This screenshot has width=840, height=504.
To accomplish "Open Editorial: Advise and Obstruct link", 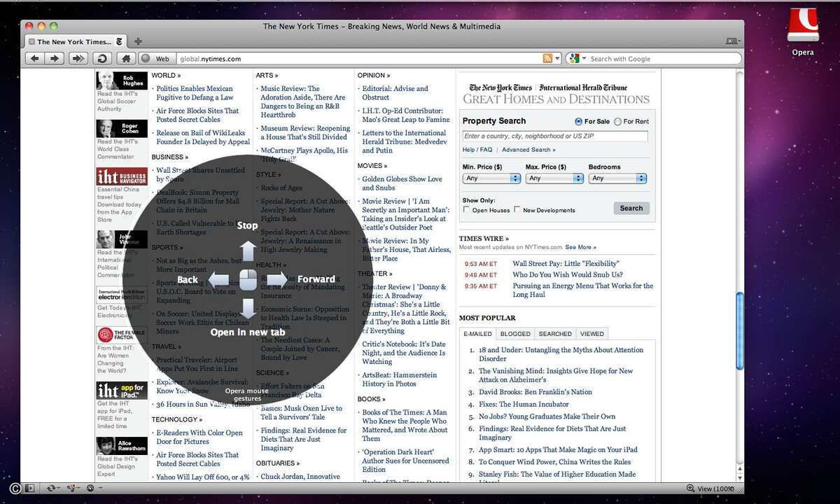I will [x=395, y=93].
